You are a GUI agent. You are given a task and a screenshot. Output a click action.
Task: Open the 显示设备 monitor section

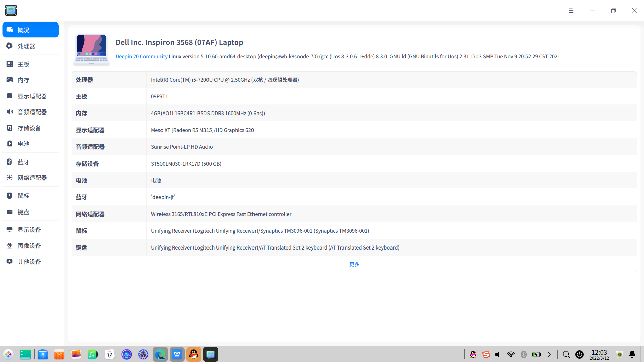31,230
